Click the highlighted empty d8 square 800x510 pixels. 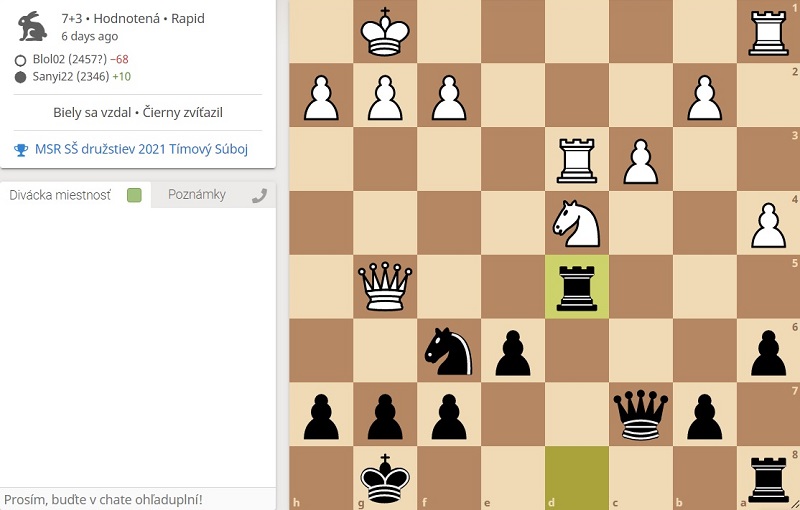(576, 480)
